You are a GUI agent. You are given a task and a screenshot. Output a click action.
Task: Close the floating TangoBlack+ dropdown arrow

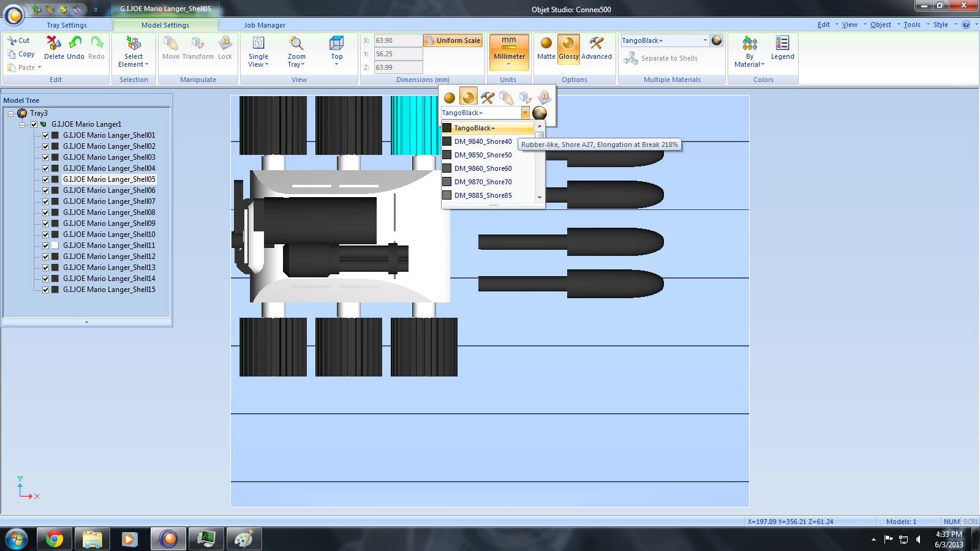tap(526, 113)
